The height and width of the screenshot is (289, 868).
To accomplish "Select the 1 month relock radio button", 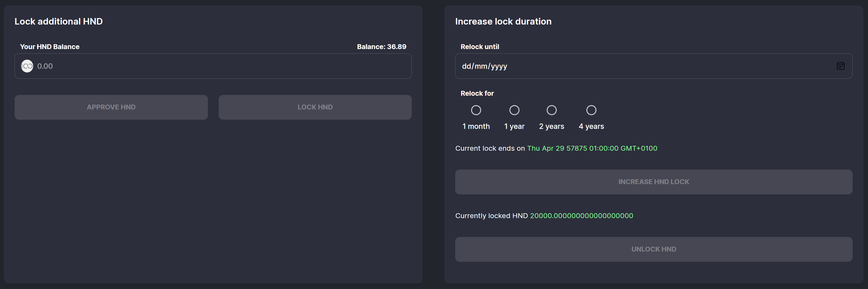I will 476,110.
